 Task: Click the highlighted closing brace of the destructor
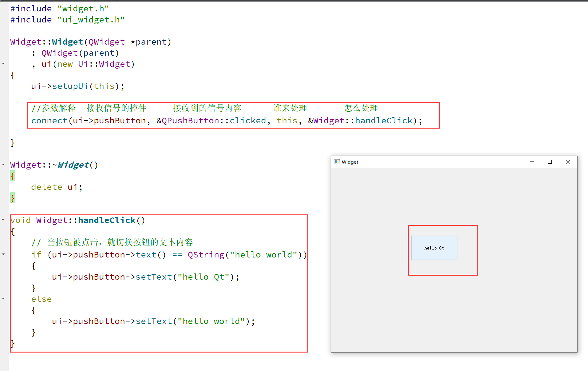[13, 198]
